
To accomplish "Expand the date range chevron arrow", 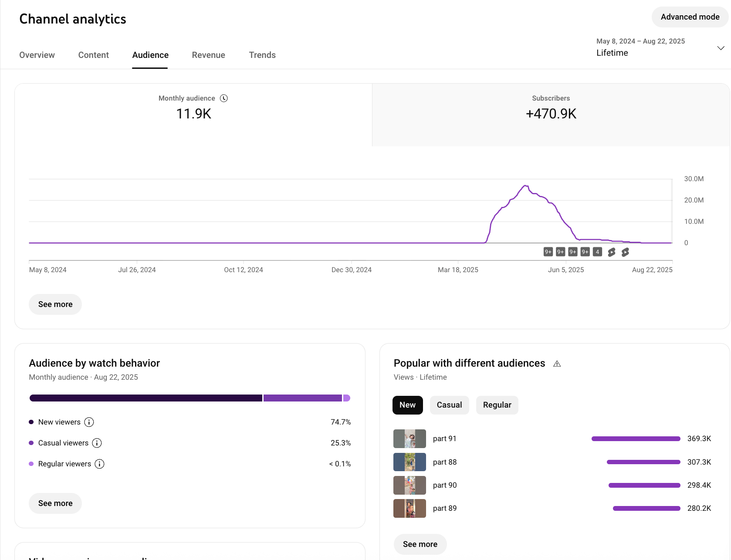I will click(721, 48).
